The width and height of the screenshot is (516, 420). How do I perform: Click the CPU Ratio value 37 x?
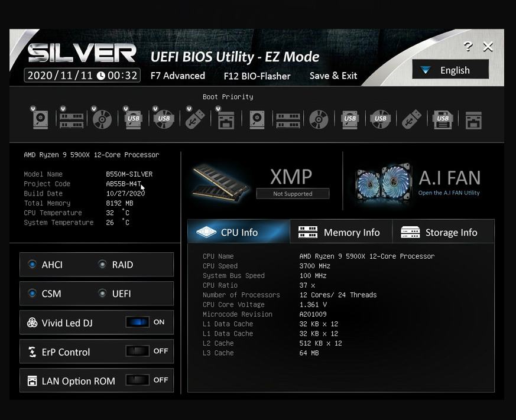pos(307,285)
